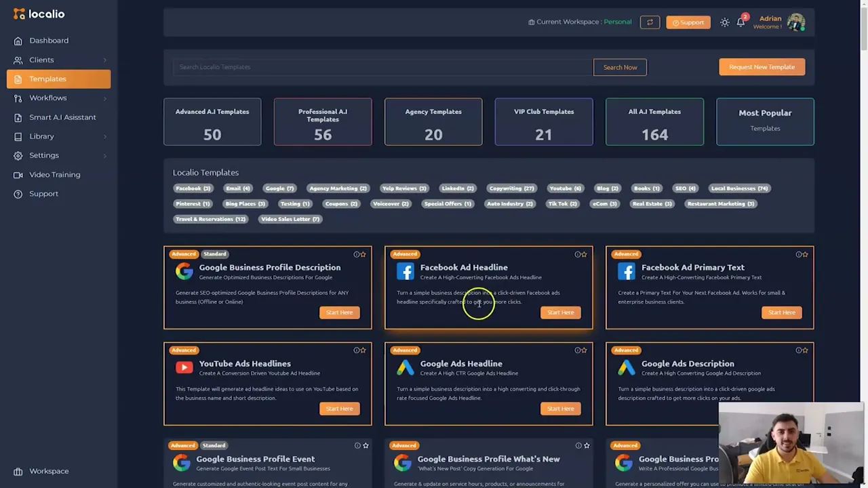The image size is (868, 488).
Task: Favorite the YouTube Ads Headlines template
Action: [363, 350]
